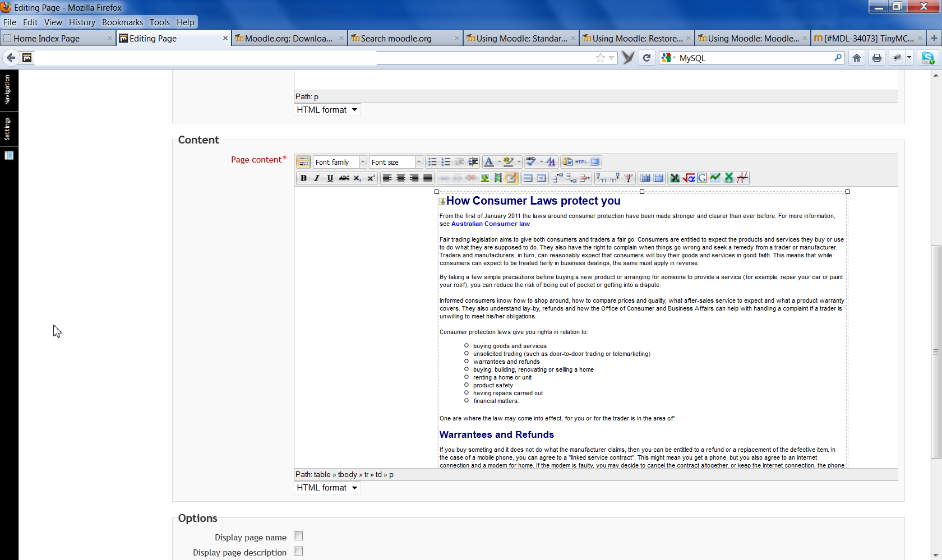Image resolution: width=942 pixels, height=560 pixels.
Task: Align text right
Action: tap(414, 178)
